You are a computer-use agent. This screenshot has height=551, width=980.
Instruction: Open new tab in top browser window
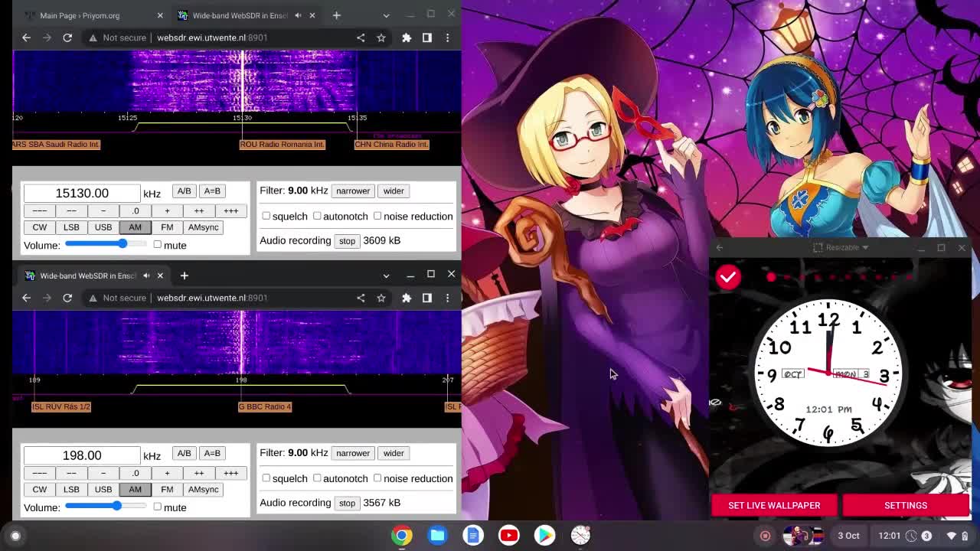click(336, 15)
